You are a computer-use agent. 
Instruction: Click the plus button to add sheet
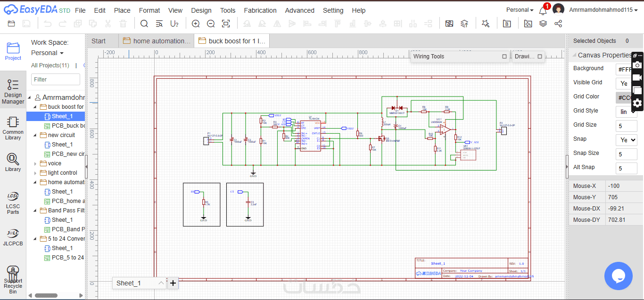pos(173,283)
